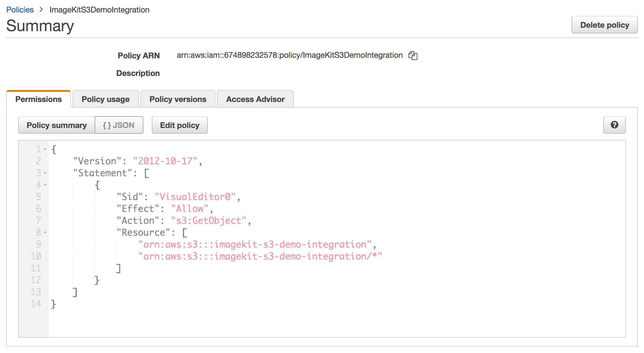Click the "Allow" effect value
Screen dimensions: 644x353
click(190, 209)
